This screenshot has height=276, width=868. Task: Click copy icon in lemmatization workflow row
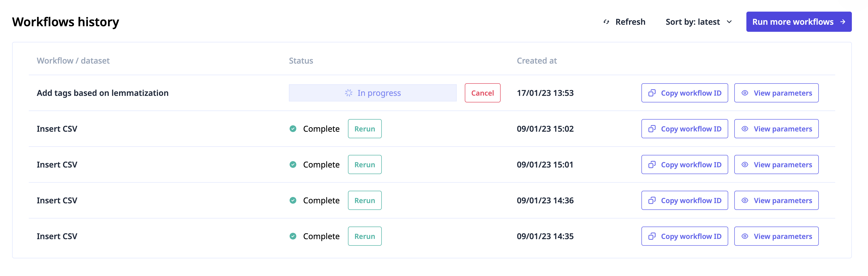(x=652, y=93)
